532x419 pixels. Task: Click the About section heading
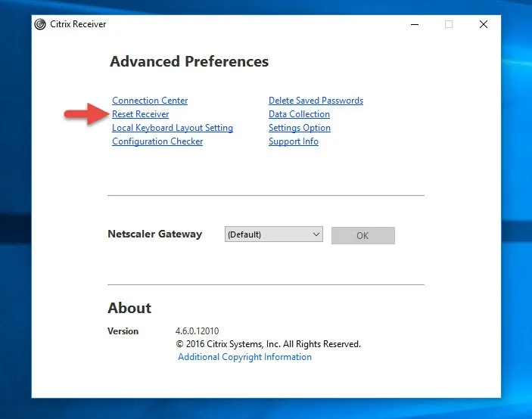pos(129,308)
